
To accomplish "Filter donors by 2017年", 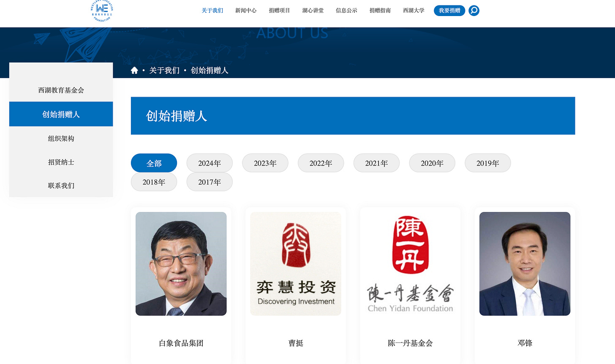I will coord(210,182).
